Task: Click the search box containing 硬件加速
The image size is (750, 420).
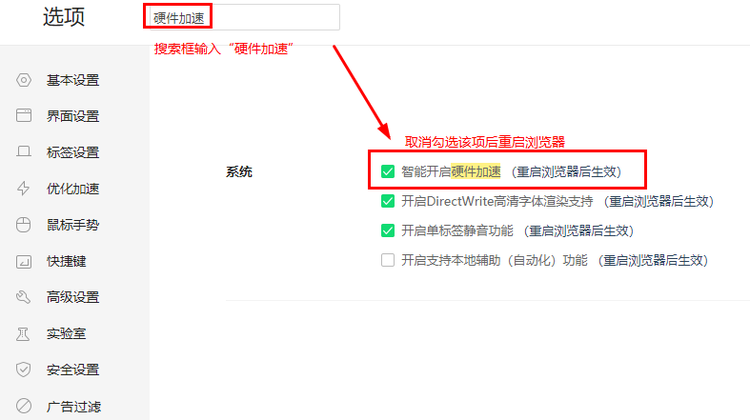Action: click(243, 18)
